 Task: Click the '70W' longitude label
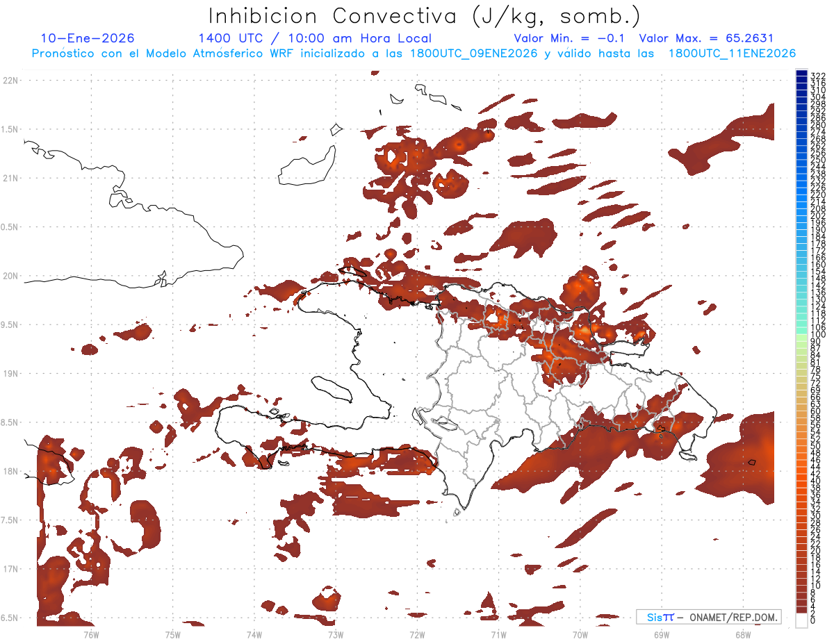pyautogui.click(x=580, y=634)
